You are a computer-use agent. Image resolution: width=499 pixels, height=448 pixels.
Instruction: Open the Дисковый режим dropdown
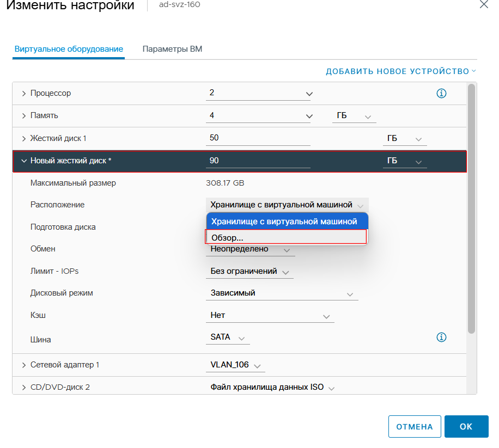tap(282, 293)
